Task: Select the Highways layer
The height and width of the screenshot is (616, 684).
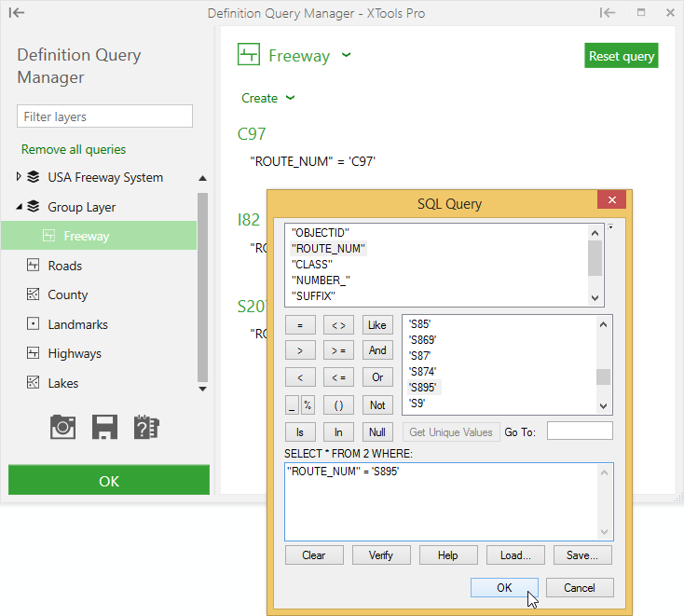Action: coord(75,353)
